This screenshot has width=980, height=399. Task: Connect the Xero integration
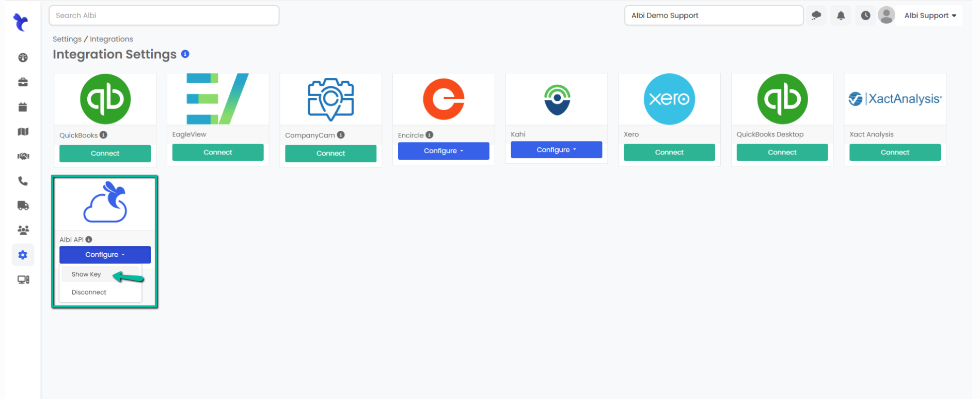coord(669,152)
